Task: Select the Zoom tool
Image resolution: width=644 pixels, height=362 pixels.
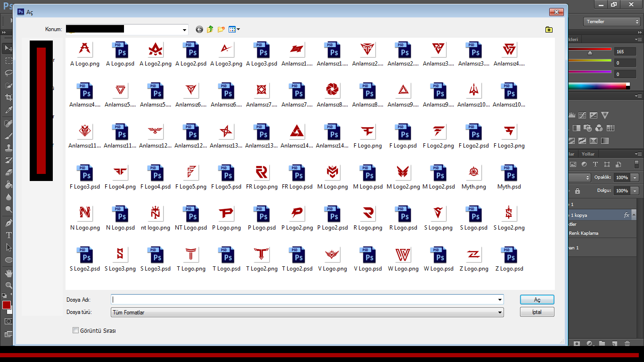Action: tap(8, 286)
